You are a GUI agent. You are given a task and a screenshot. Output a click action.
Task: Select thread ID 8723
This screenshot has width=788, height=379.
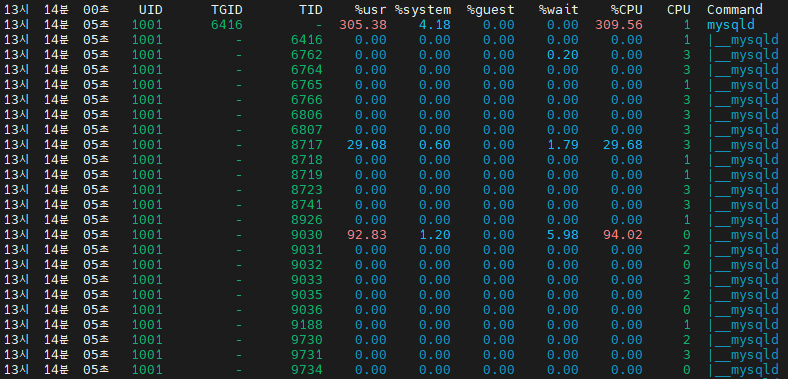[x=307, y=190]
